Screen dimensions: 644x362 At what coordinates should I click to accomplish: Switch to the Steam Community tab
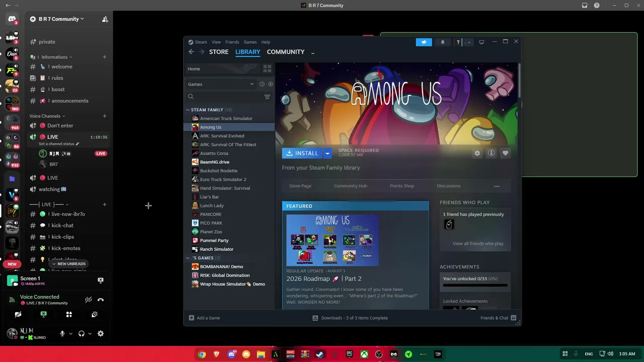pyautogui.click(x=286, y=52)
